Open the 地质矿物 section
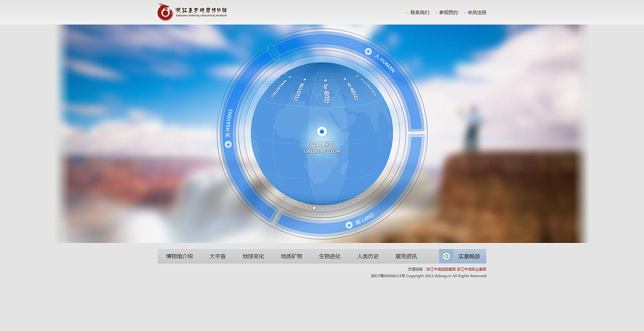Image resolution: width=644 pixels, height=331 pixels. (291, 256)
